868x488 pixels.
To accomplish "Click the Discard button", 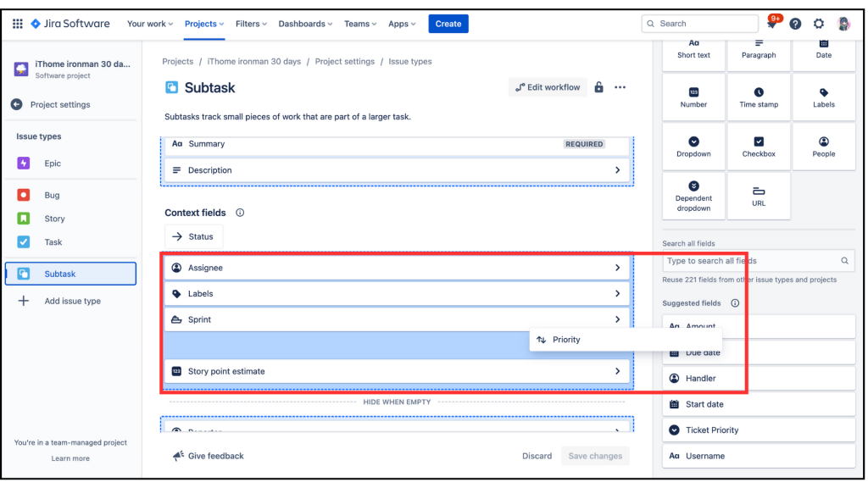I will (x=537, y=456).
